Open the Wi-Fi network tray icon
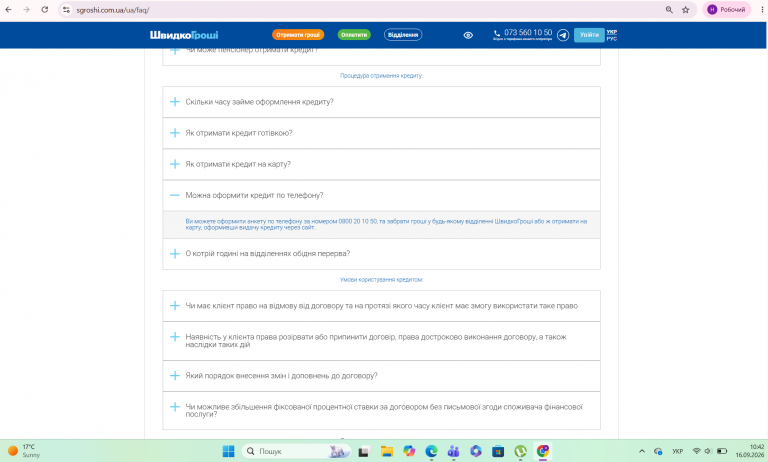The height and width of the screenshot is (462, 768). 696,451
